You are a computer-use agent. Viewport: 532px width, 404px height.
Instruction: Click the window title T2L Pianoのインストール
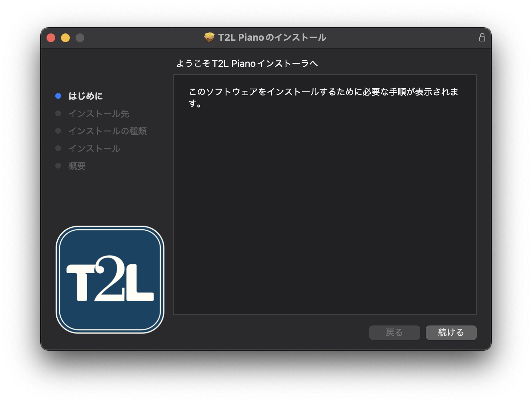272,37
